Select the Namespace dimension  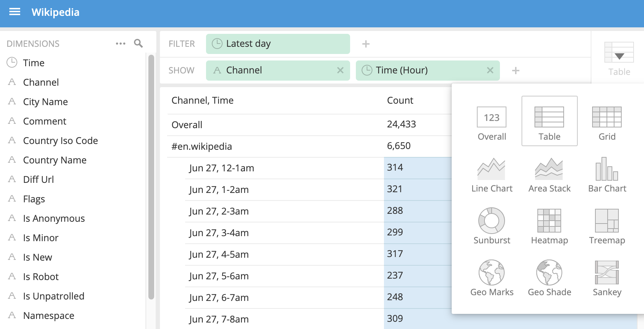73,315
